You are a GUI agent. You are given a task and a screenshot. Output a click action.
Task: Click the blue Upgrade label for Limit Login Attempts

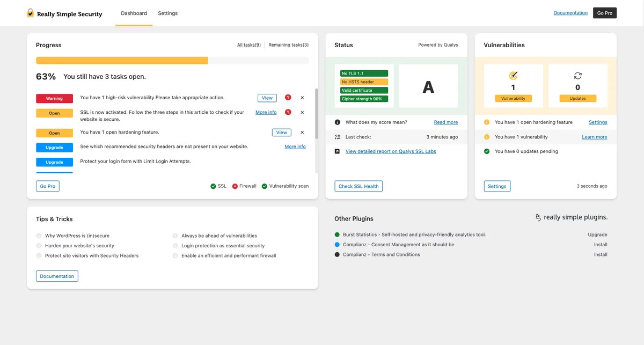(x=54, y=162)
